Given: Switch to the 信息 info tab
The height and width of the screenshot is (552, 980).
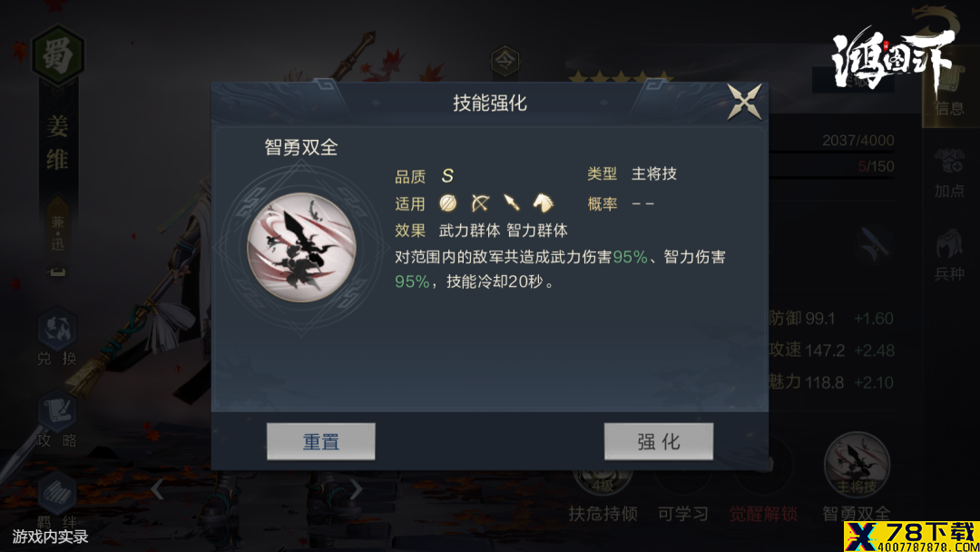Looking at the screenshot, I should [949, 94].
